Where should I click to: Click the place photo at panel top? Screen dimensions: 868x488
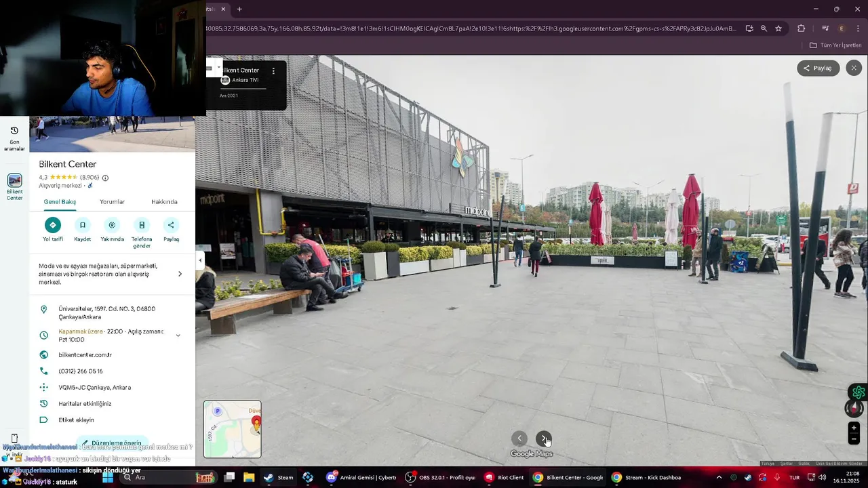pos(112,134)
